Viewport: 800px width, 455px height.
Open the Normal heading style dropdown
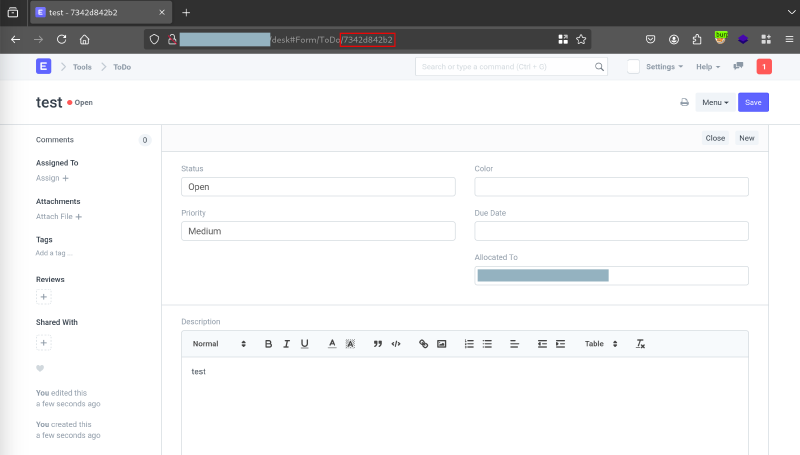click(x=219, y=344)
